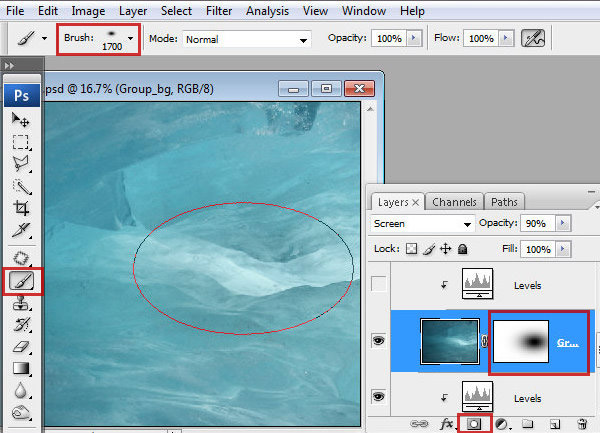The height and width of the screenshot is (433, 600).
Task: Show the top Levels layer
Action: tap(378, 285)
